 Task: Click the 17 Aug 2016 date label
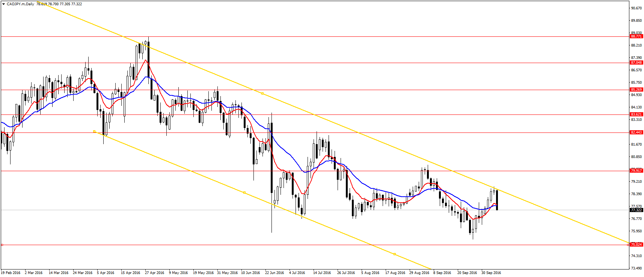coord(395,273)
